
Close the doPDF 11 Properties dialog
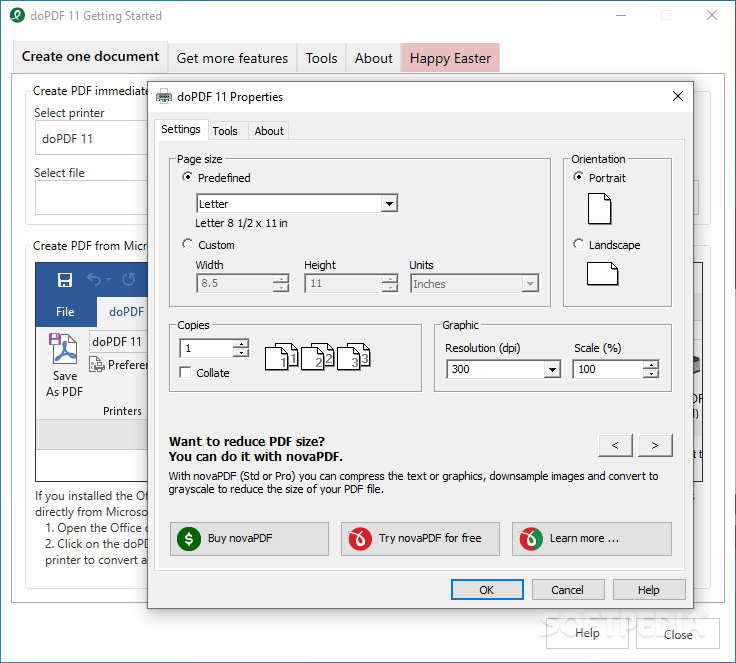[677, 96]
